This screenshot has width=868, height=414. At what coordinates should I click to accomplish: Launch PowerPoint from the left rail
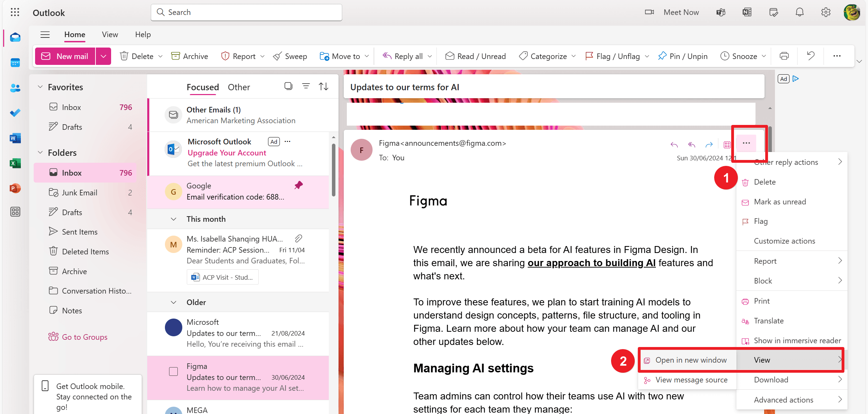(15, 188)
